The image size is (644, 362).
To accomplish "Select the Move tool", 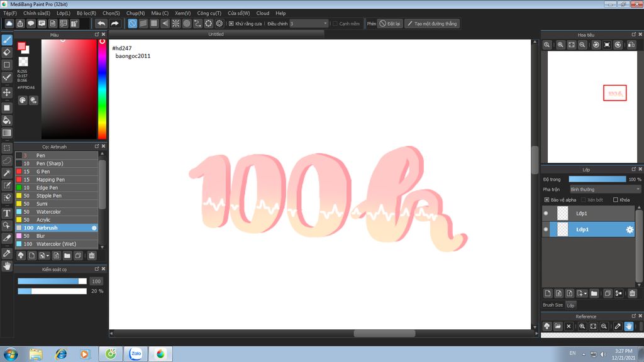I will point(7,92).
